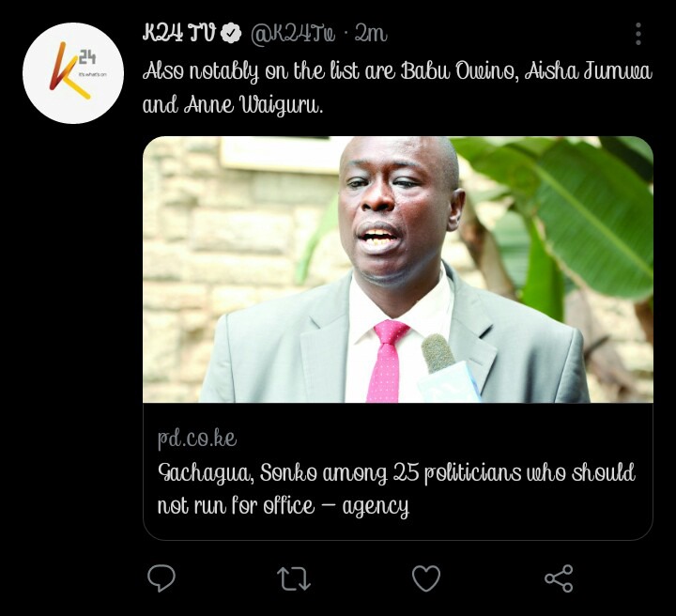The width and height of the screenshot is (676, 616).
Task: Click the banana leaf area of photo
Action: tap(577, 216)
